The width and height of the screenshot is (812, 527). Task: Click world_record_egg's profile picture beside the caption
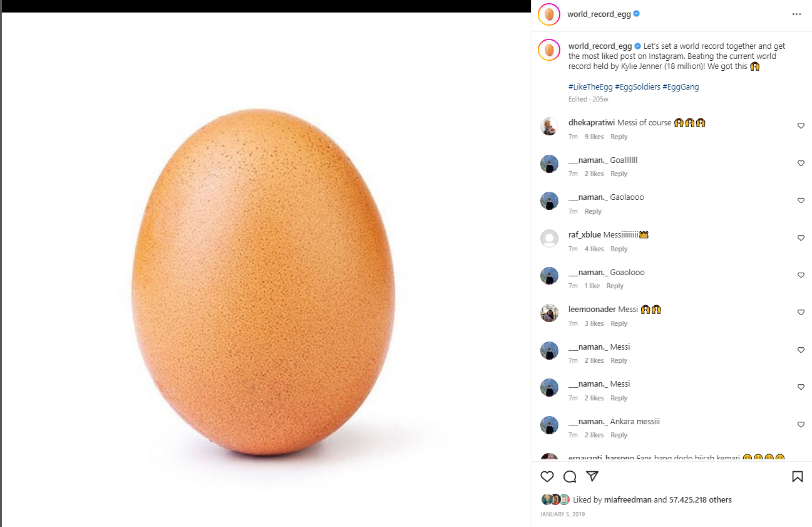[x=549, y=50]
